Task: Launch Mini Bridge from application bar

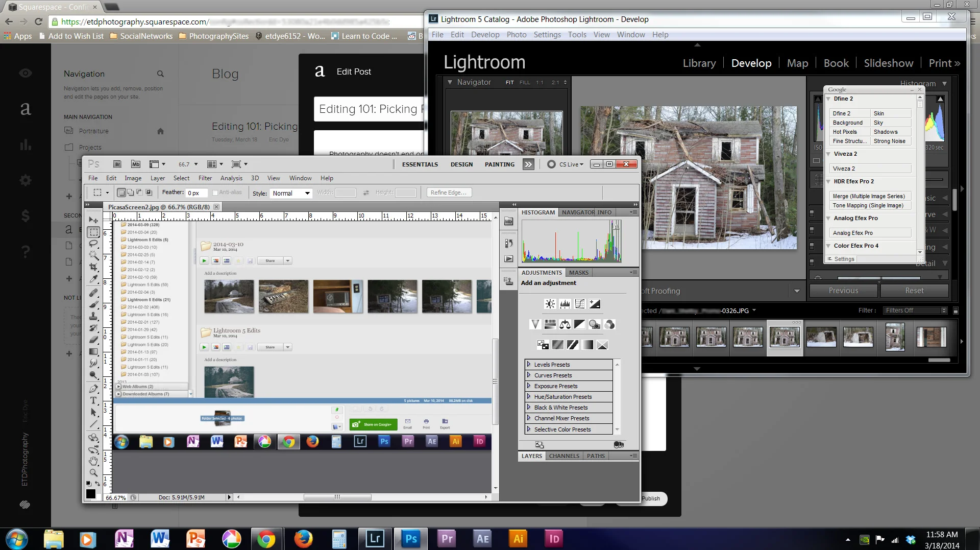Action: pyautogui.click(x=136, y=164)
